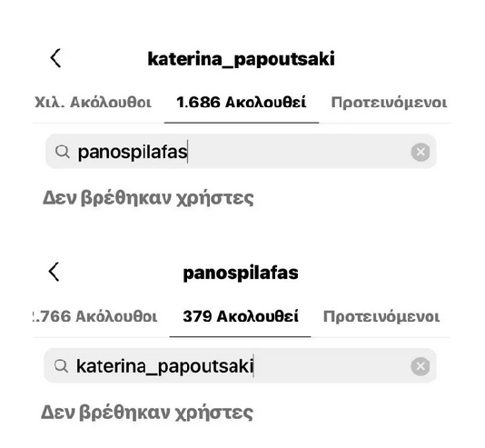Click the no-users message below katerina_papoutsaki search
485x448 pixels.
[147, 413]
